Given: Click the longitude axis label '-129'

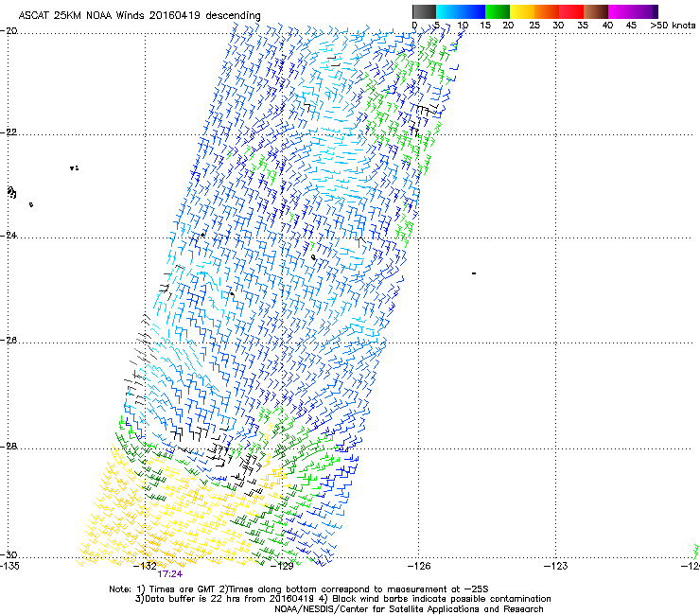Looking at the screenshot, I should tap(282, 567).
